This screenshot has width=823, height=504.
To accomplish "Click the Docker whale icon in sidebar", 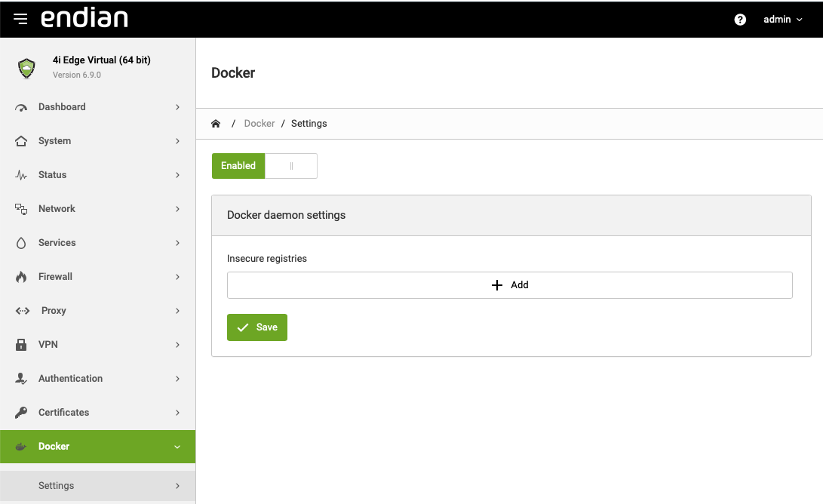I will pyautogui.click(x=21, y=447).
